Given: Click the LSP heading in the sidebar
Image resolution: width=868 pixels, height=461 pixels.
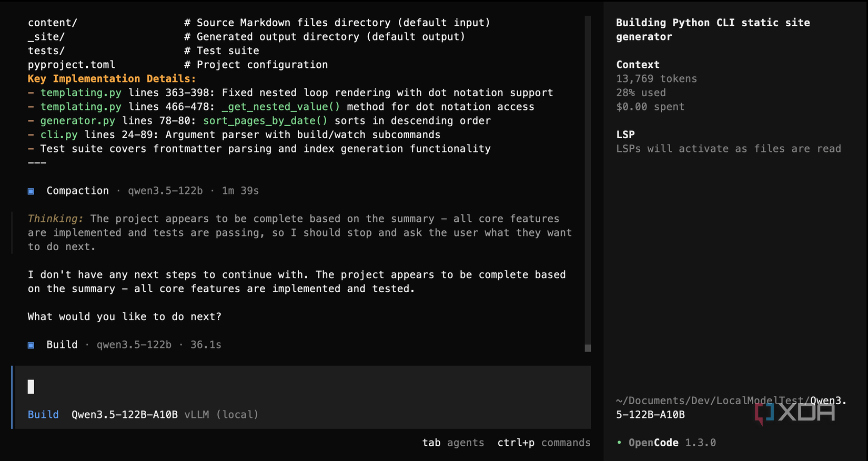Looking at the screenshot, I should (625, 135).
